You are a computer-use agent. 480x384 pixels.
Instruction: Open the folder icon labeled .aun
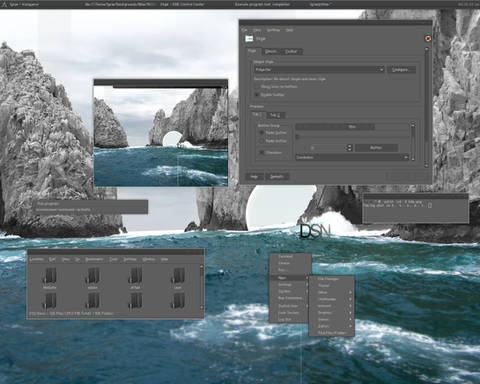178,276
